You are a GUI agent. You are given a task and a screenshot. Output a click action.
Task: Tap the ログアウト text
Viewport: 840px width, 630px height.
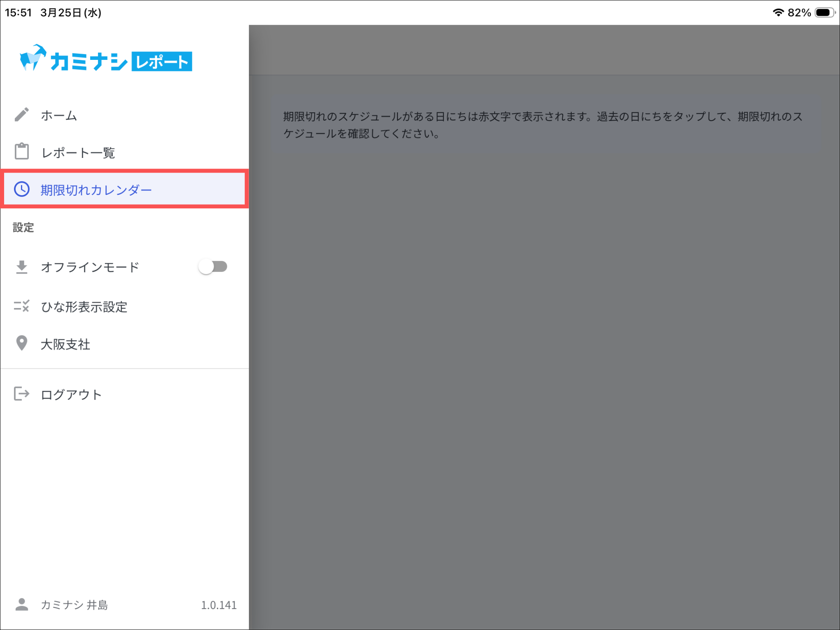click(71, 395)
